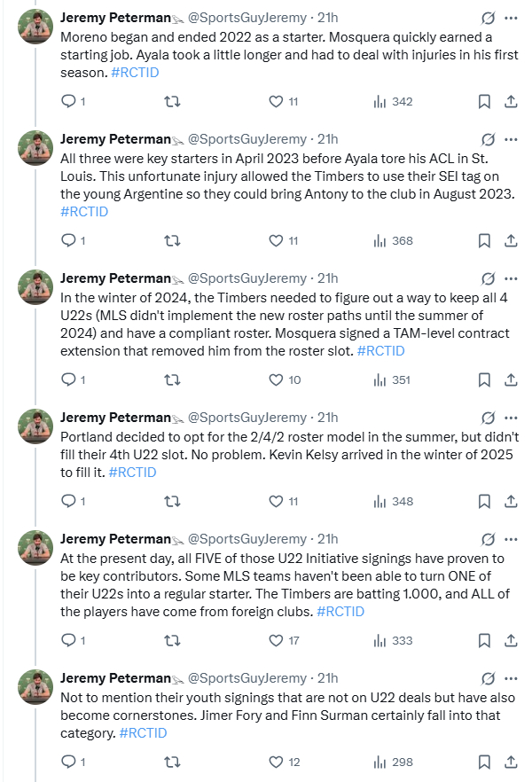Open more options on the youth signings tweet
The width and height of the screenshot is (532, 782).
[x=511, y=678]
